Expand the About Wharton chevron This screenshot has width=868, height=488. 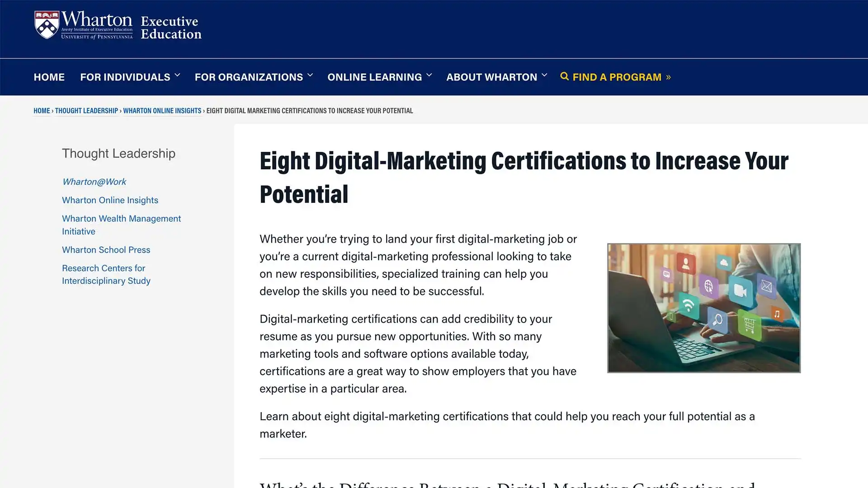pyautogui.click(x=544, y=75)
